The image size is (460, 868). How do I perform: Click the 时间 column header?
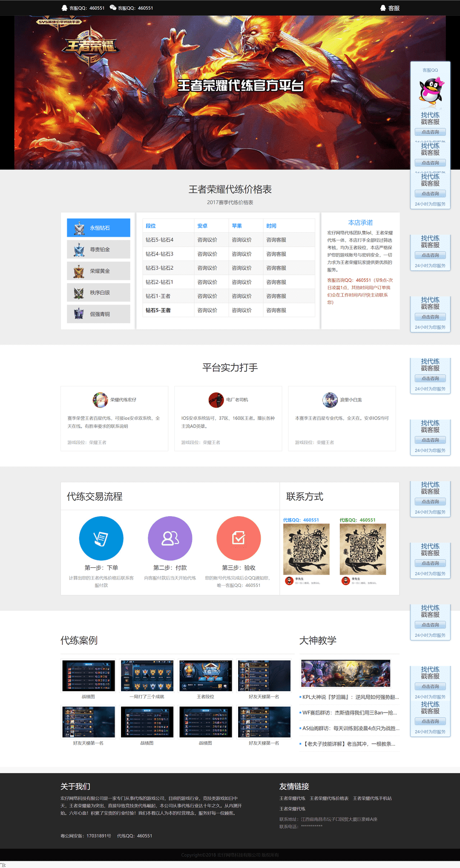tap(271, 226)
